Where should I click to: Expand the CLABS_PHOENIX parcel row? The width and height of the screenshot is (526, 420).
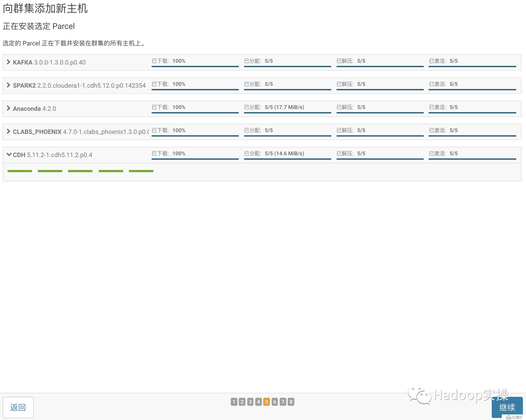tap(8, 132)
